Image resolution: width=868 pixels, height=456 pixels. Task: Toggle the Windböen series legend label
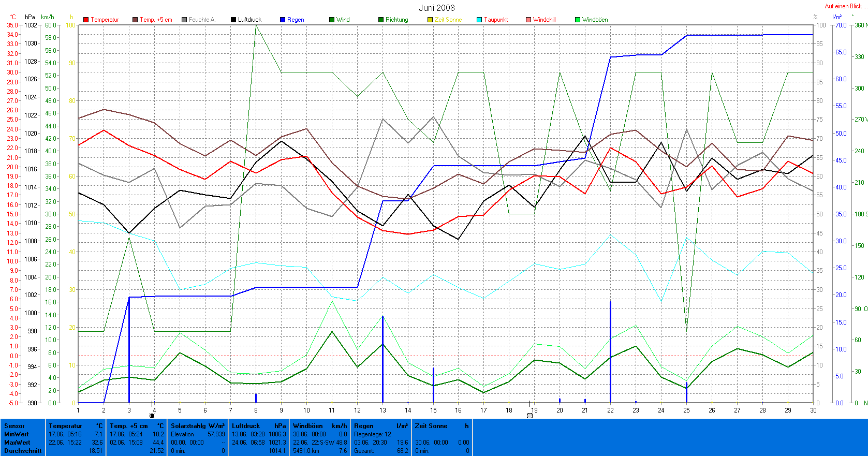pyautogui.click(x=595, y=20)
